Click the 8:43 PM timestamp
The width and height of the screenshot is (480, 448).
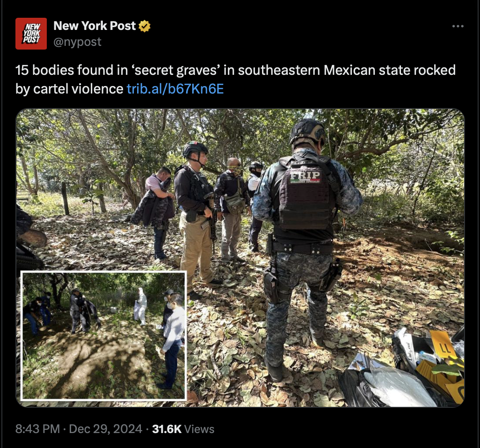coord(37,429)
